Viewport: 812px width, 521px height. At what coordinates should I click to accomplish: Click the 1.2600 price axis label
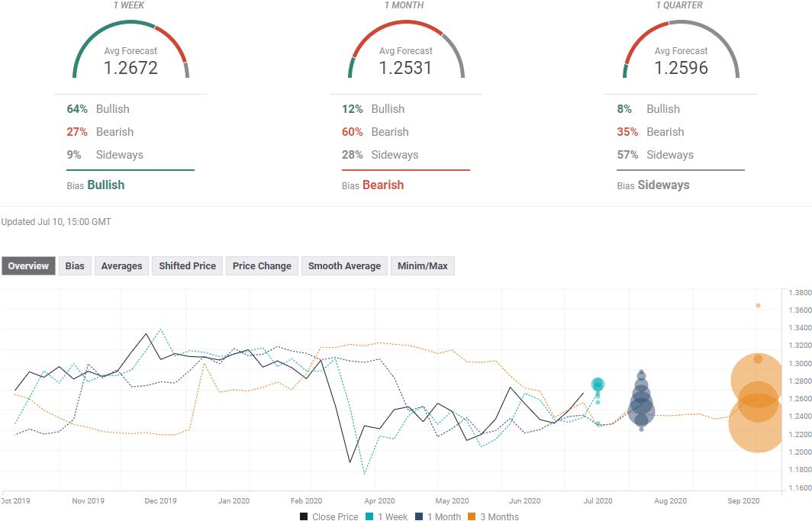tap(800, 399)
